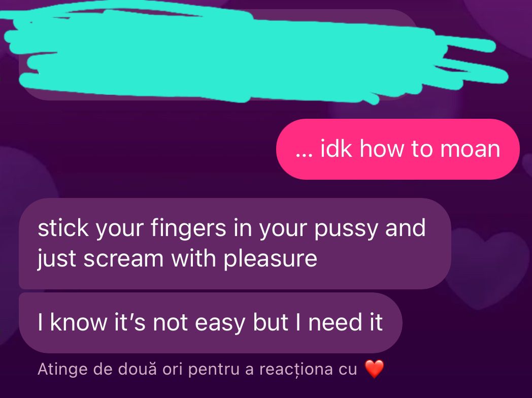Click 'idk' in the sent message
This screenshot has width=532, height=398.
click(x=336, y=149)
